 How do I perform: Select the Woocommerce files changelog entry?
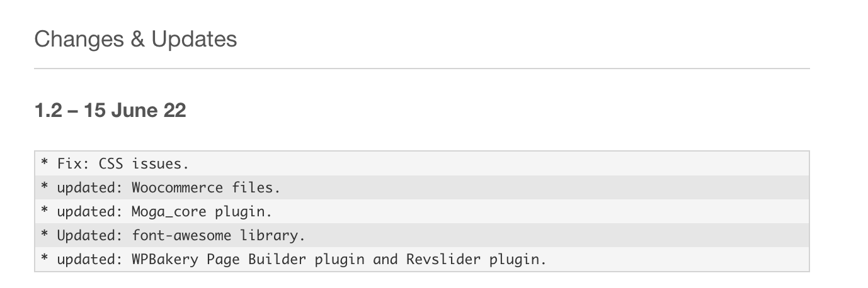(422, 187)
